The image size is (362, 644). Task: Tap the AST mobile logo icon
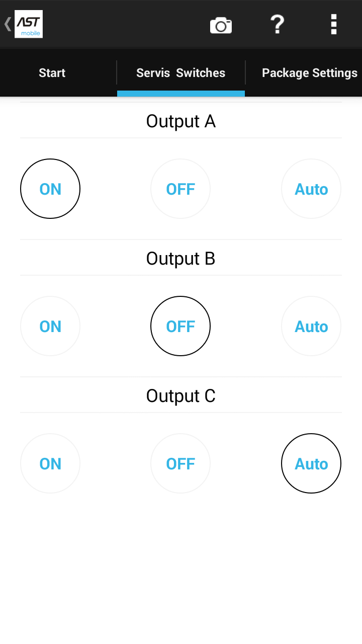(29, 24)
